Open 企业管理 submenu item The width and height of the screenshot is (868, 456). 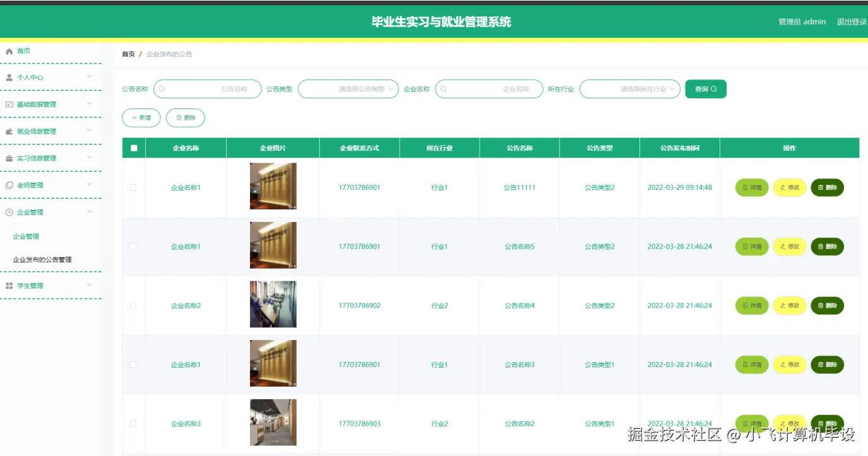26,237
